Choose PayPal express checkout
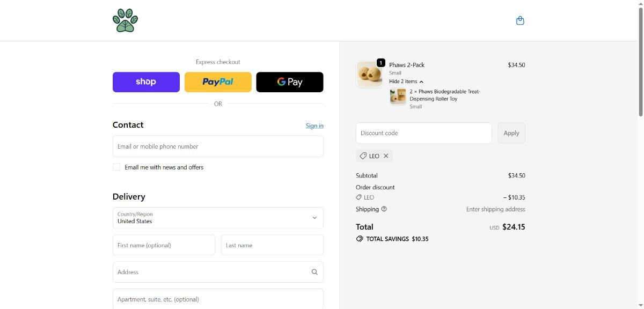Viewport: 644px width, 309px height. pos(218,82)
